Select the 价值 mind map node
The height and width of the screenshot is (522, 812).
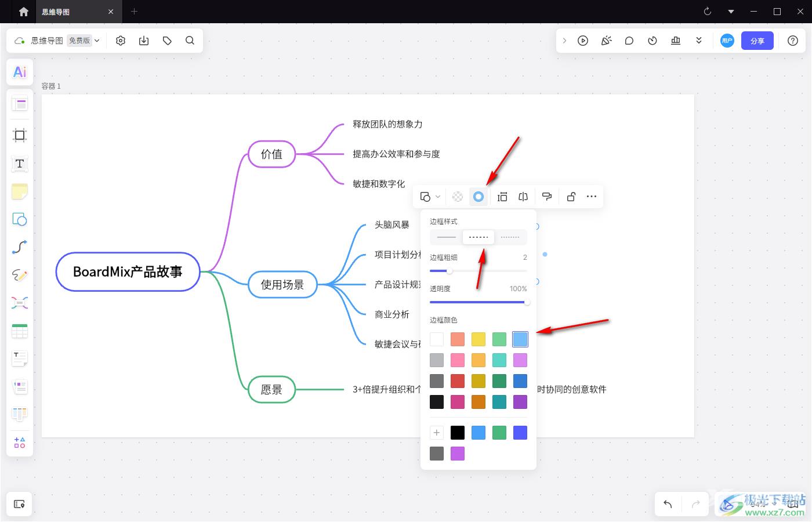tap(271, 154)
